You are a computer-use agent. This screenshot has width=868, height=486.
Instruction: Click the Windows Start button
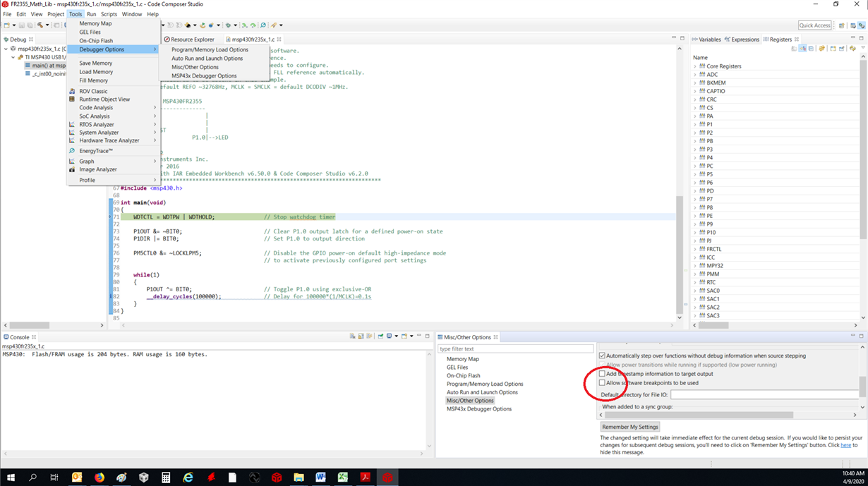point(11,478)
